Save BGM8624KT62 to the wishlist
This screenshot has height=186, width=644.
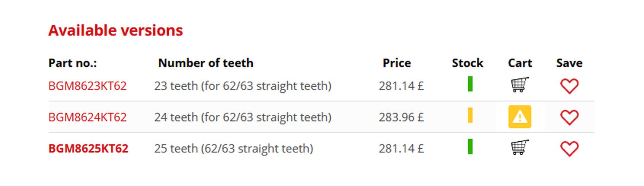(x=569, y=117)
